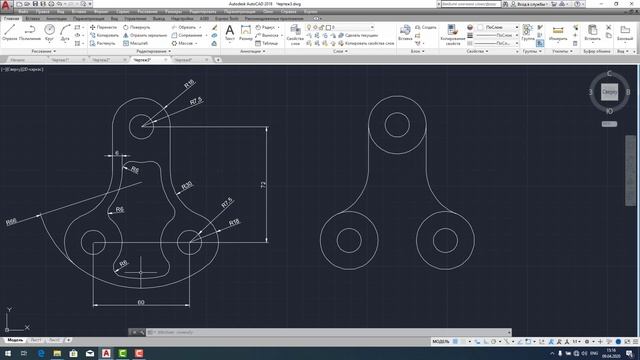This screenshot has height=360, width=640.
Task: Expand the Editing (Редактирование) panel
Action: [x=154, y=51]
